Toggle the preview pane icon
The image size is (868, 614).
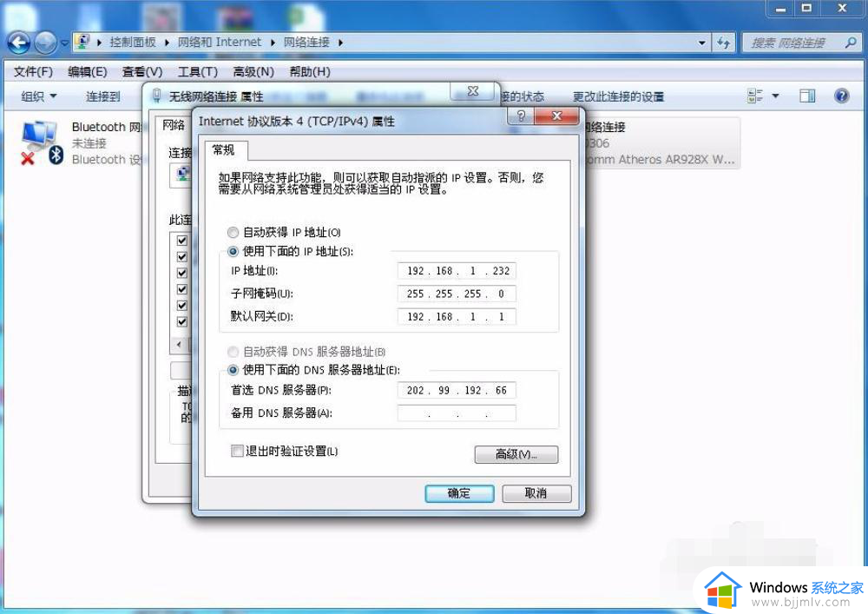tap(807, 96)
